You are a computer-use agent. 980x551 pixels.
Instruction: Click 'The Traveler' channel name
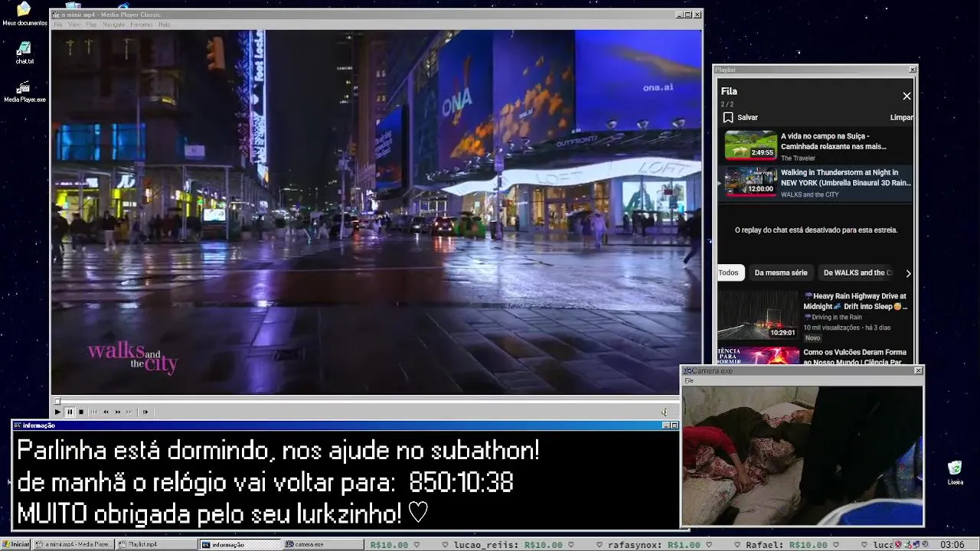pos(798,158)
